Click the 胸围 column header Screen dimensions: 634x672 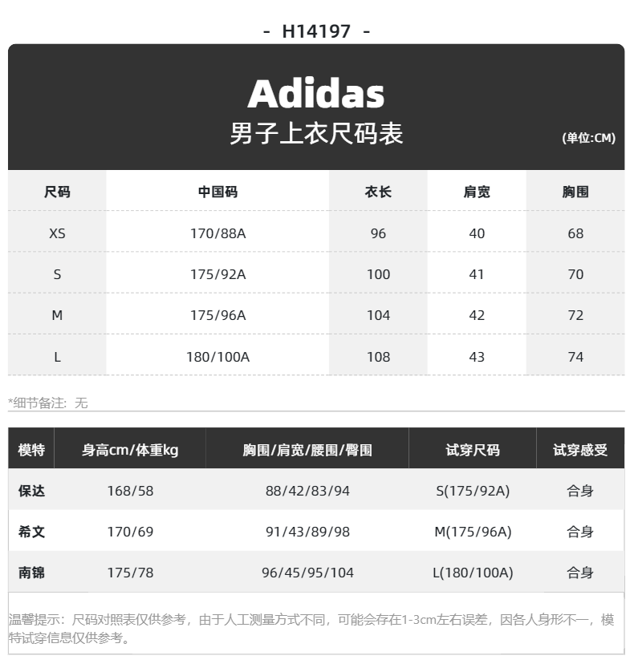[x=575, y=192]
